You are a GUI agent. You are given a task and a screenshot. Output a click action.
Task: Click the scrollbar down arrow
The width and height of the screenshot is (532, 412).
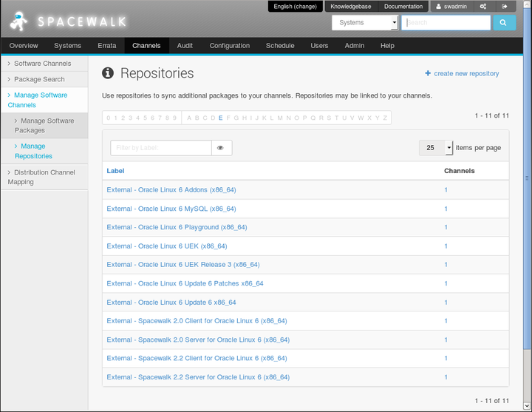point(527,406)
